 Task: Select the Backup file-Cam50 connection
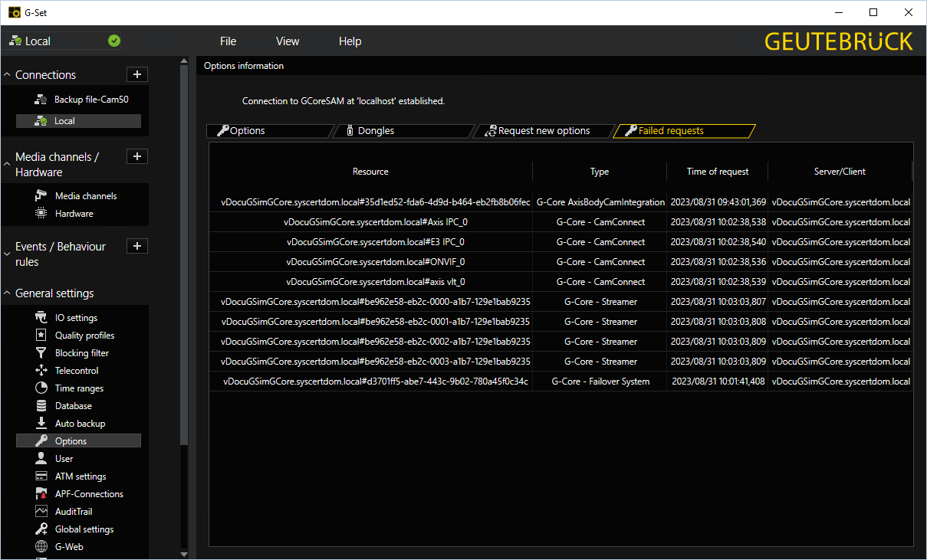(90, 100)
